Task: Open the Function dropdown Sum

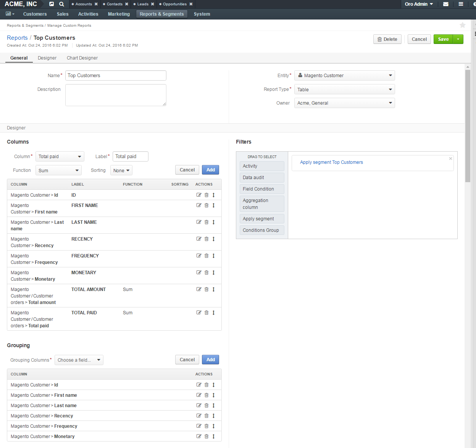Action: [x=59, y=170]
